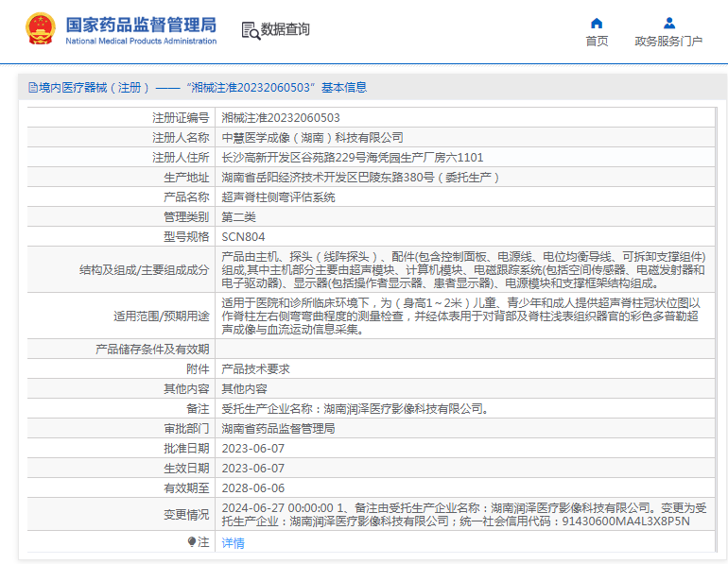Click the lightbulb icon beside 注
728x564 pixels.
pos(192,541)
